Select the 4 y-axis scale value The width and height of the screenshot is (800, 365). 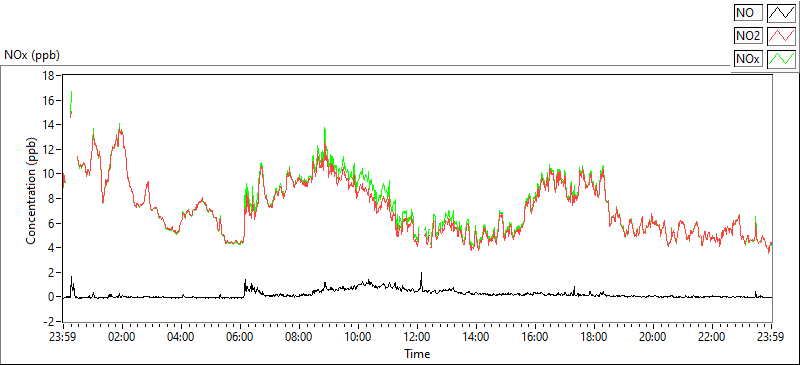point(53,248)
